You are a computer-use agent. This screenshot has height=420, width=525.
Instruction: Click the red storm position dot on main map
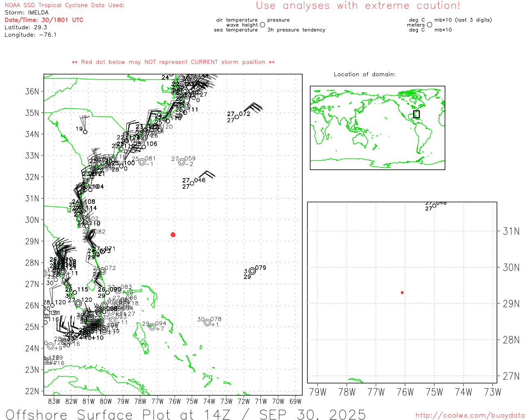tap(173, 235)
